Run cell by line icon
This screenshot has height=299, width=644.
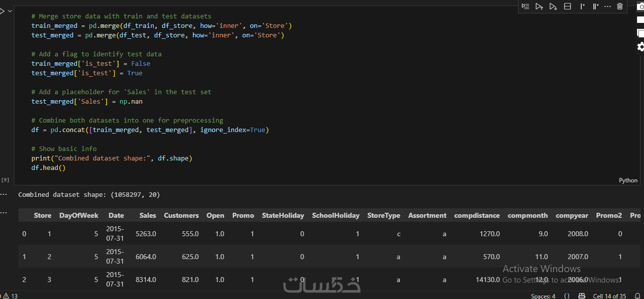coord(525,6)
